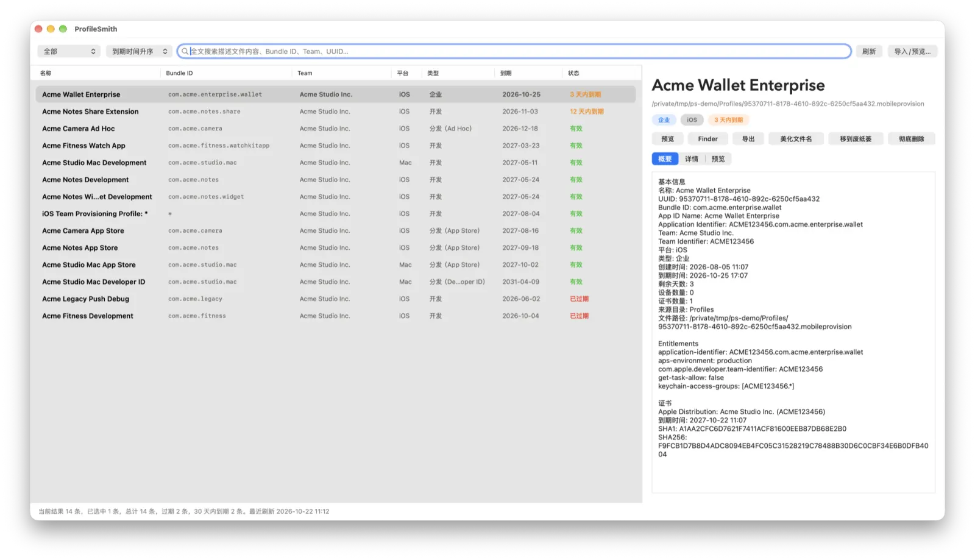
Task: Open the 到期时间升序 sort dropdown
Action: 140,52
